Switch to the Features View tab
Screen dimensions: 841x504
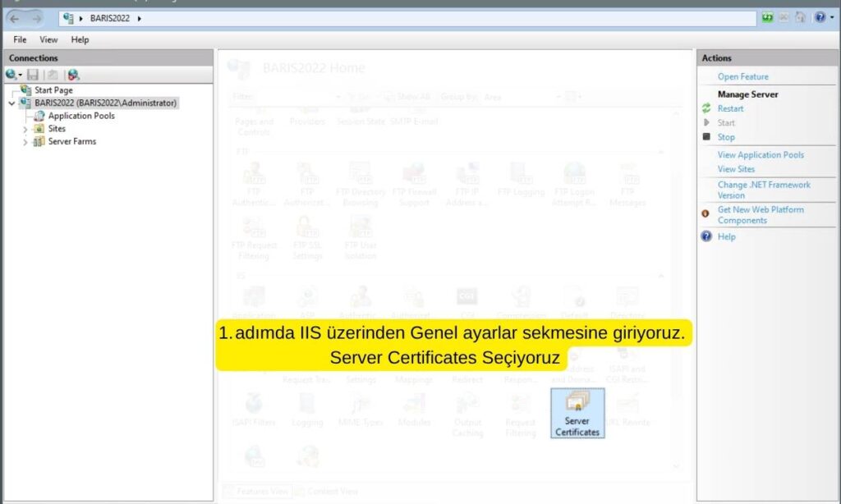point(257,491)
